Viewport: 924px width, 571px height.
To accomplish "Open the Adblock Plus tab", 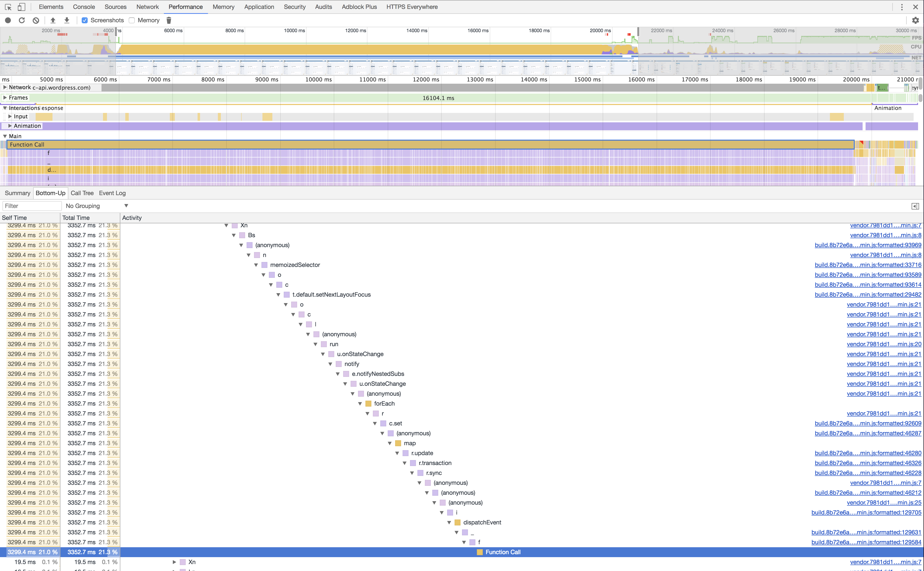I will [359, 7].
